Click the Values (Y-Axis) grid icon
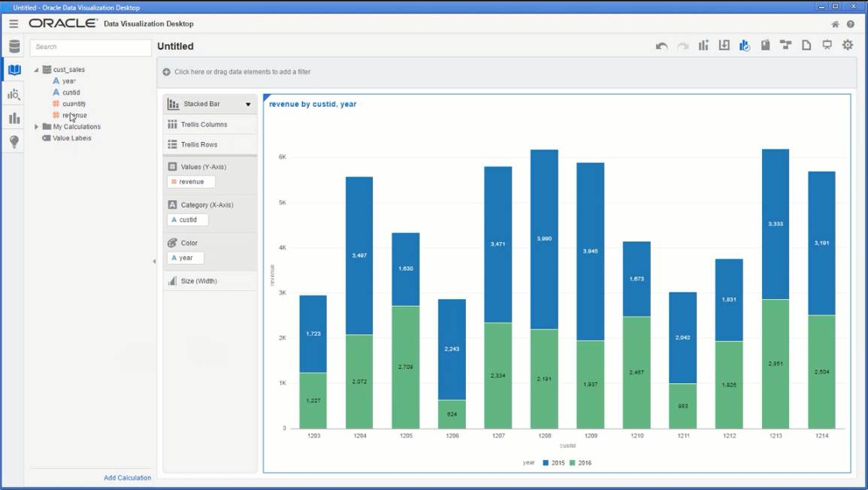This screenshot has height=490, width=868. point(172,167)
